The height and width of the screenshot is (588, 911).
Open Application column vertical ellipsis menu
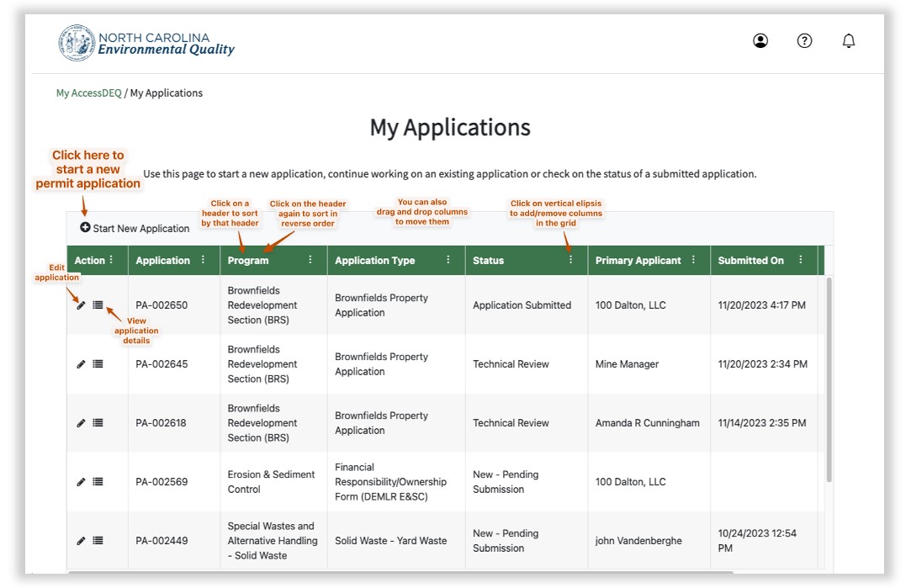tap(203, 260)
